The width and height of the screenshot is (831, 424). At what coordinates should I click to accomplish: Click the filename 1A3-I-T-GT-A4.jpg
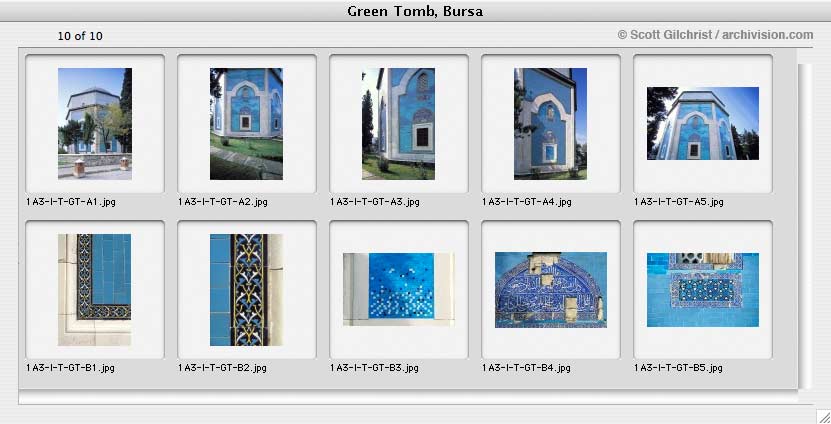click(527, 202)
